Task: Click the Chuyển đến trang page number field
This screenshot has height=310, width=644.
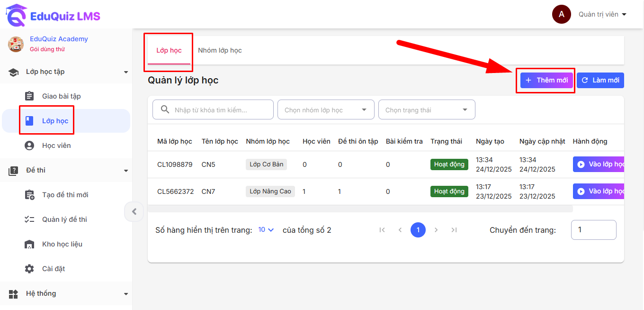Action: point(594,230)
